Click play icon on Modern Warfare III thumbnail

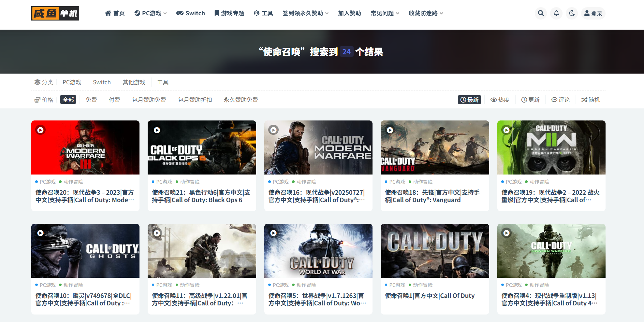pos(40,130)
